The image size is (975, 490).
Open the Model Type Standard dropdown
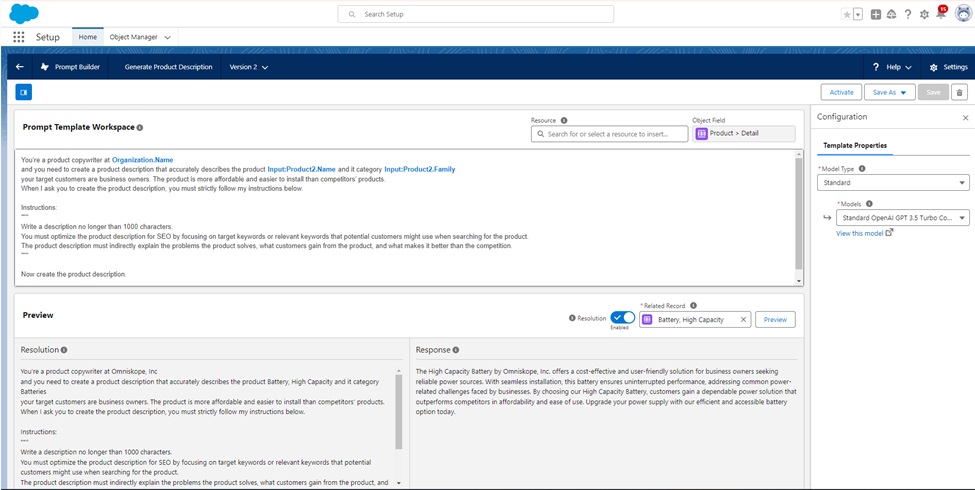(x=893, y=183)
